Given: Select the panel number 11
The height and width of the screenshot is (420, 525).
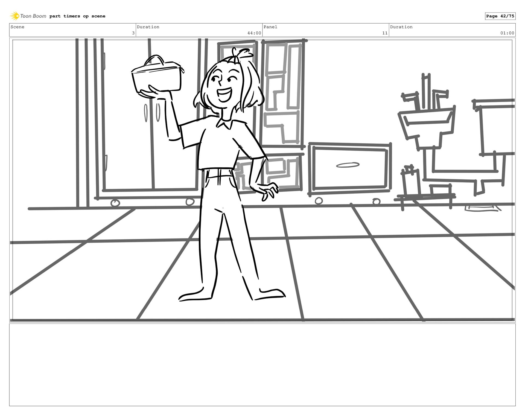Looking at the screenshot, I should pos(385,33).
